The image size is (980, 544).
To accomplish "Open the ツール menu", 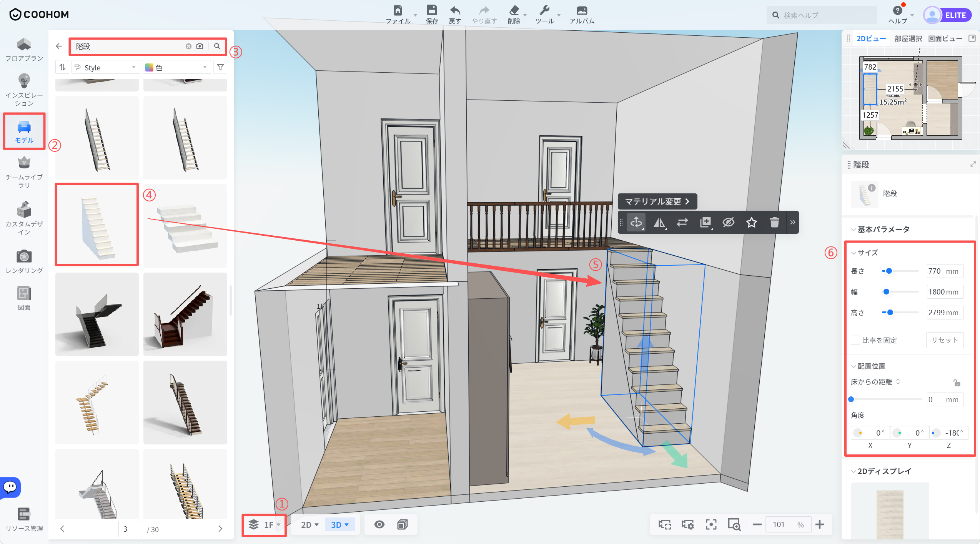I will [x=547, y=15].
